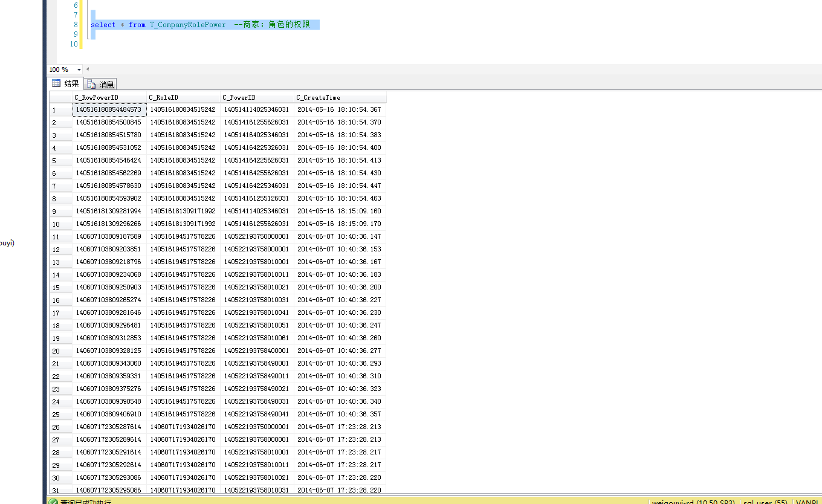Click the table name T_CompanyRolePower in the query
The height and width of the screenshot is (504, 822).
click(187, 25)
